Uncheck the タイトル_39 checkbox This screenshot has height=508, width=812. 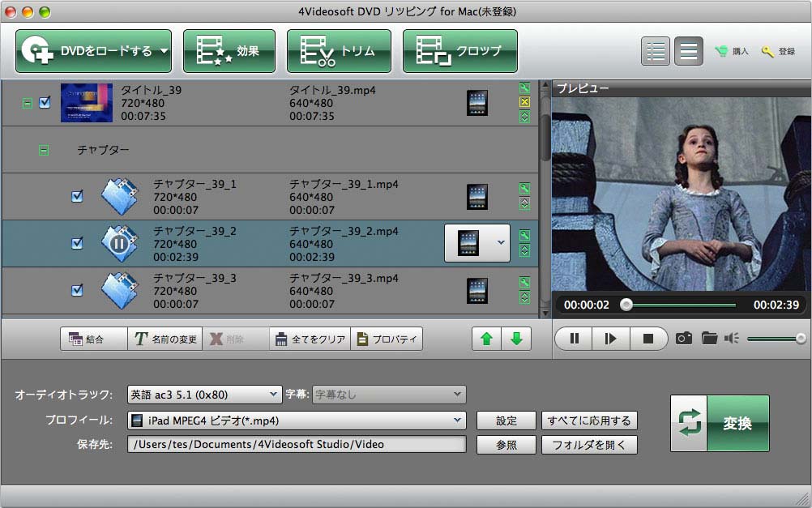pos(45,103)
